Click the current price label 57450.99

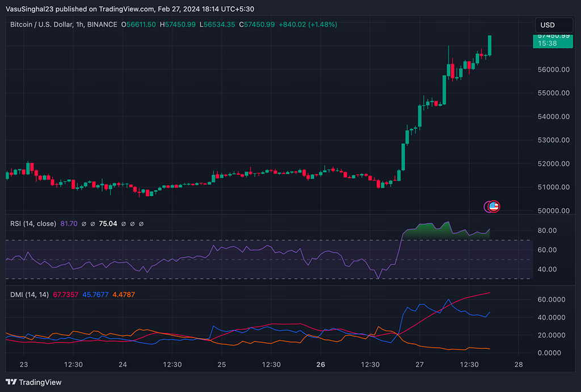(x=553, y=40)
